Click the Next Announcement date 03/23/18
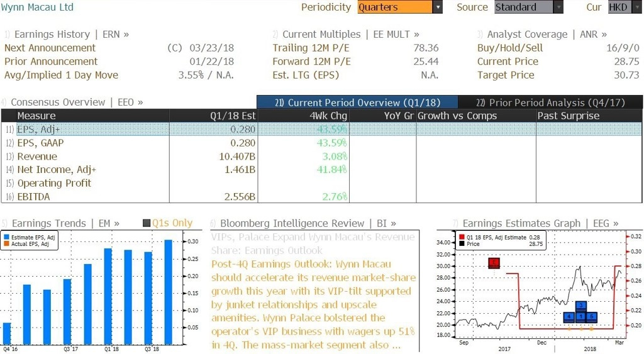The image size is (644, 354). click(211, 48)
